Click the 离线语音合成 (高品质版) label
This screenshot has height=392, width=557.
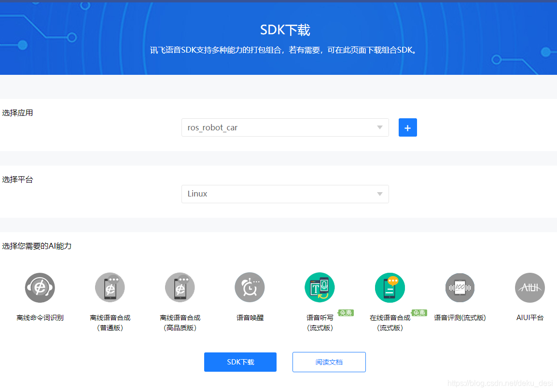coord(180,322)
